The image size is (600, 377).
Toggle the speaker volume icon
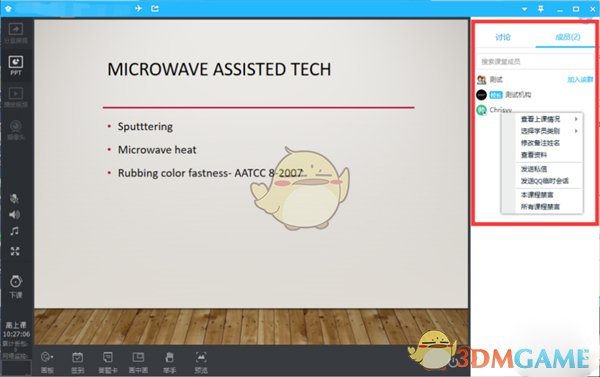[x=15, y=214]
